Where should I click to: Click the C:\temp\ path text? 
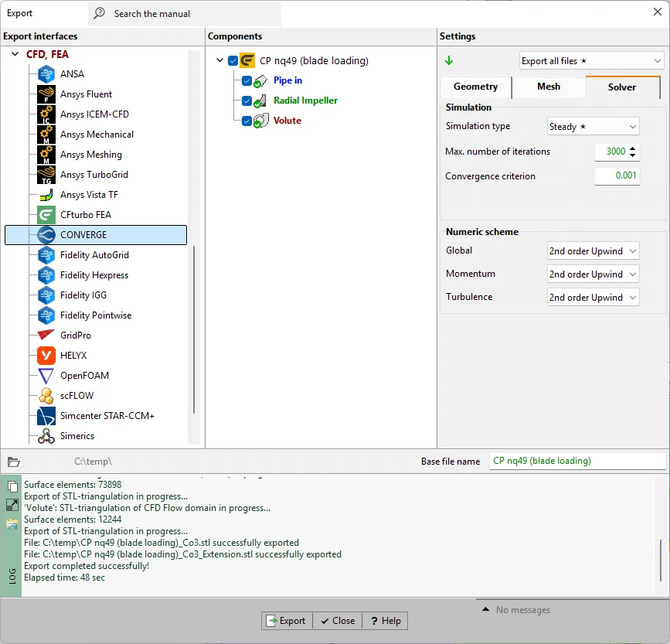[x=93, y=462]
